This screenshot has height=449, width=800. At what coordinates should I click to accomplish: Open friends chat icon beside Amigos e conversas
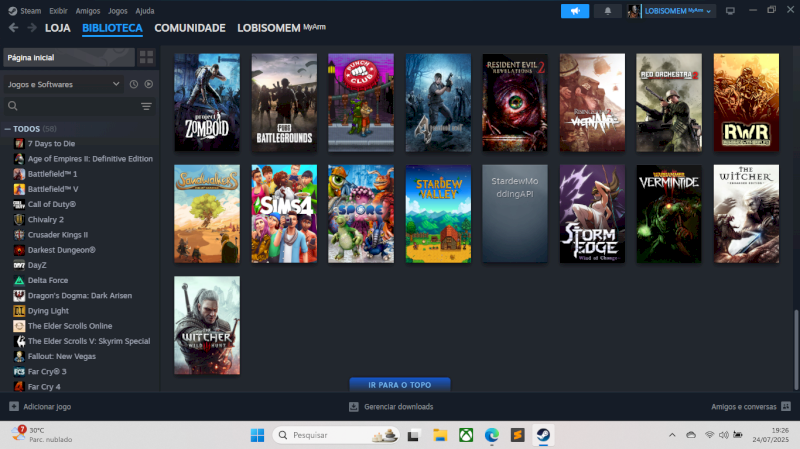[786, 406]
